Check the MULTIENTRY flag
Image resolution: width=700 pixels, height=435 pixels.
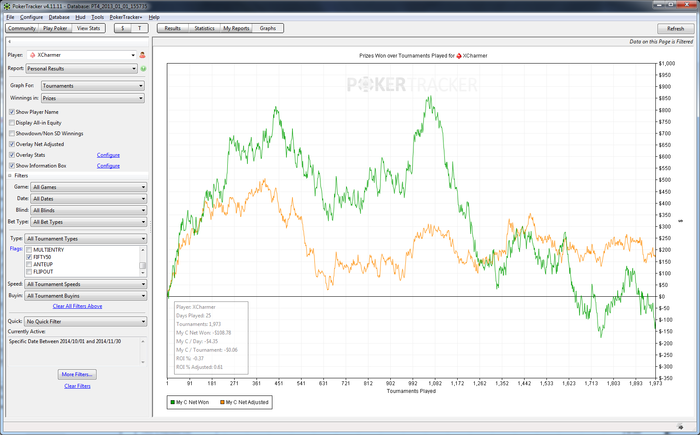[29, 250]
